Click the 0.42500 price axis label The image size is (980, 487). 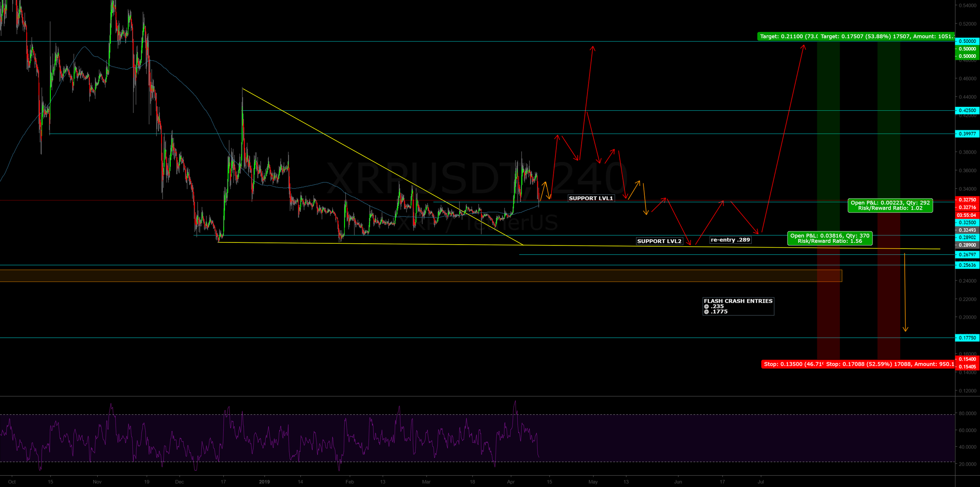pos(966,111)
